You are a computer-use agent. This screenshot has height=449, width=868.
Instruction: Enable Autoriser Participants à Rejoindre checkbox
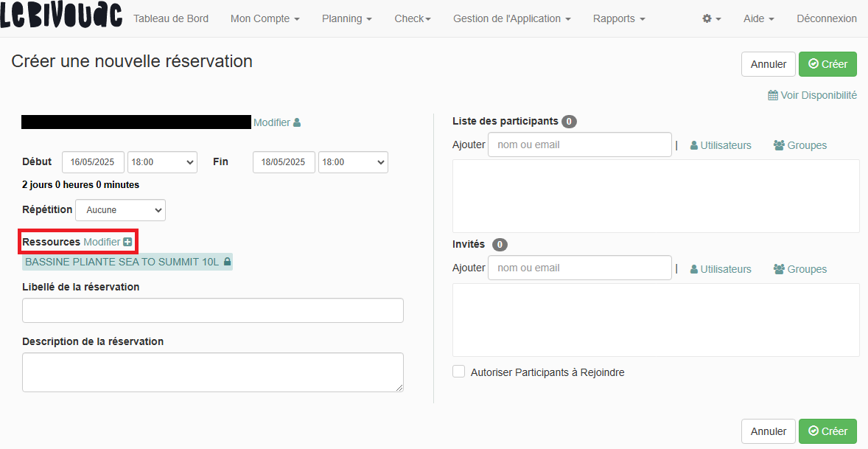coord(459,372)
